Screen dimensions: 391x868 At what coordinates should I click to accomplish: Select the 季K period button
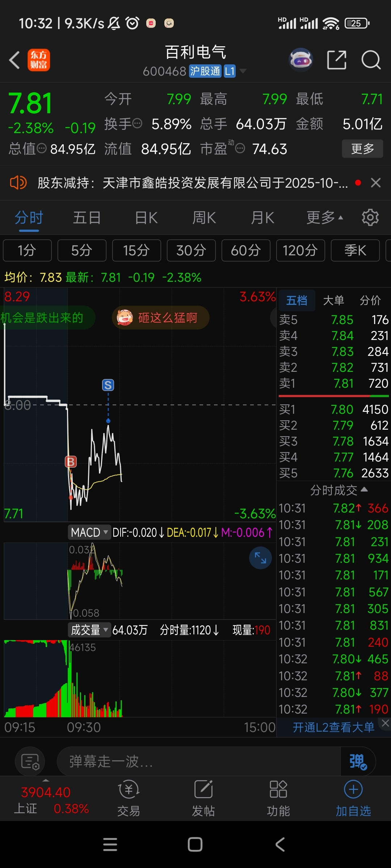tap(355, 250)
